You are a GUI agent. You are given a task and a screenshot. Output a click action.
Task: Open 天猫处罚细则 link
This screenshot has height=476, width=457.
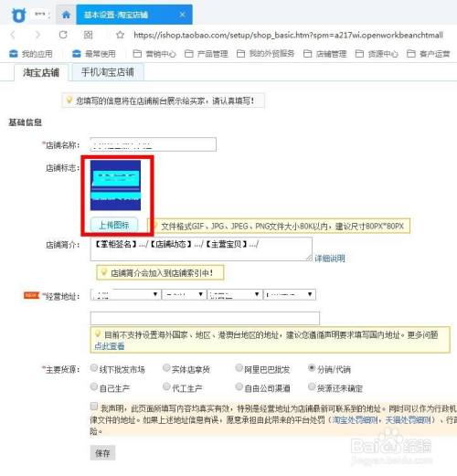pos(408,420)
